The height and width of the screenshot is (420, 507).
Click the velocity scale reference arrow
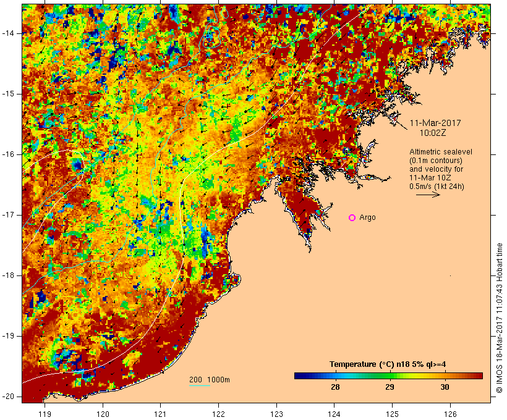(428, 195)
